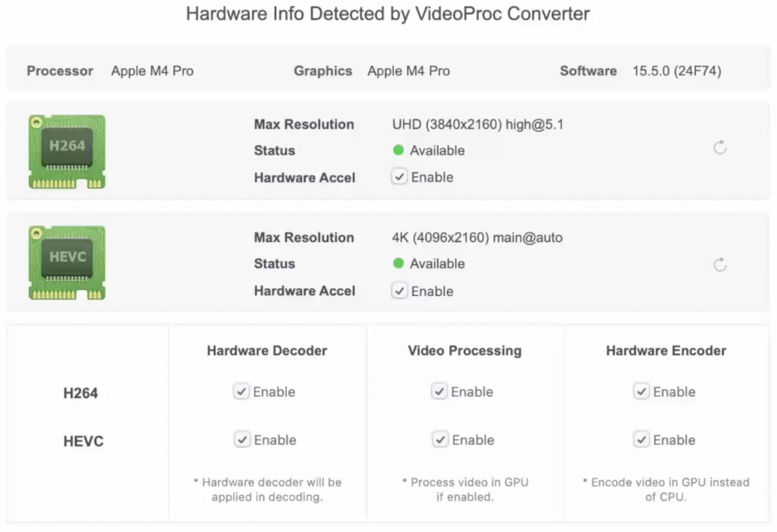Click the refresh icon for HEVC detection
Screen dimensions: 777x532
pos(719,265)
